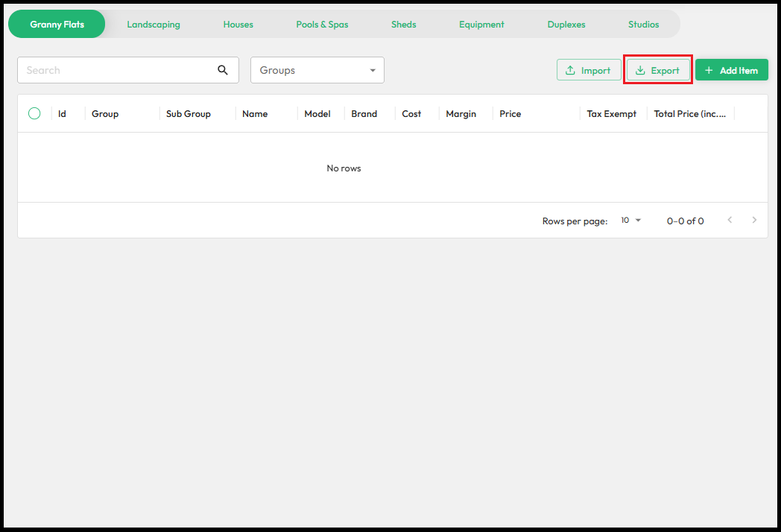
Task: Click the Add Item button
Action: (731, 70)
